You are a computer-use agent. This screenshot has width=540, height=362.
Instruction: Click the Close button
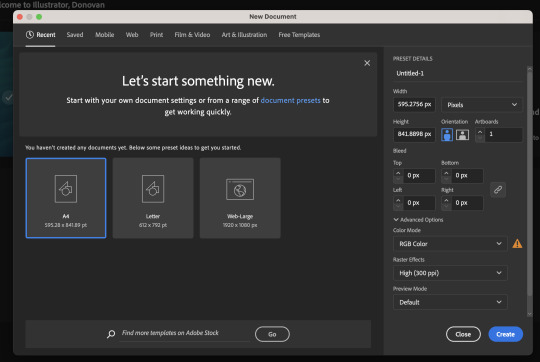coord(463,334)
